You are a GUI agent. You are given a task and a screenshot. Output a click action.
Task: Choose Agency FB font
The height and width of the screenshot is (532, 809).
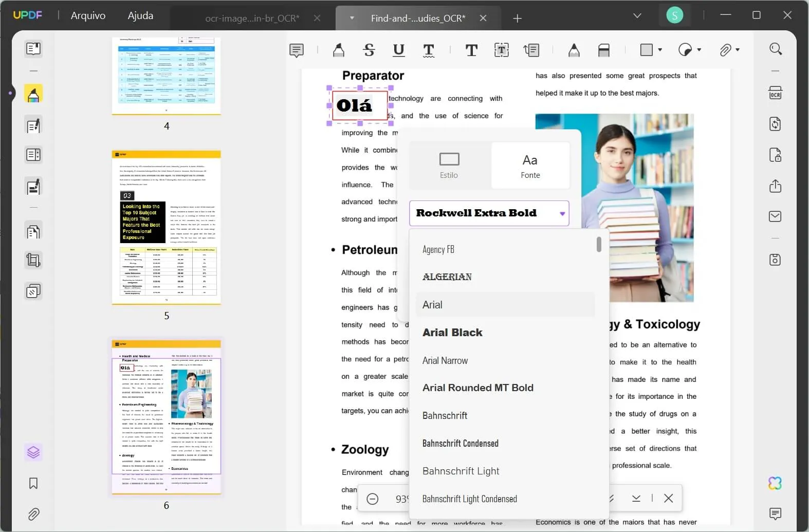(x=505, y=249)
